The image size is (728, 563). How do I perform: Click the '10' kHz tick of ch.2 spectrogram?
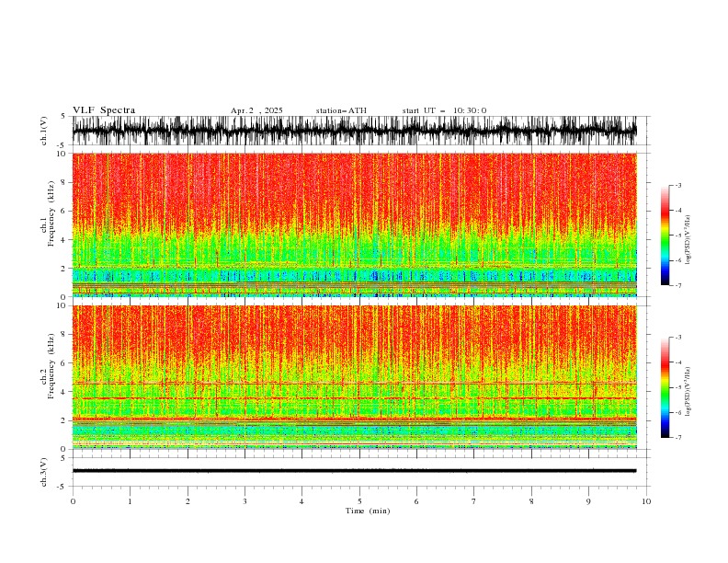point(62,305)
